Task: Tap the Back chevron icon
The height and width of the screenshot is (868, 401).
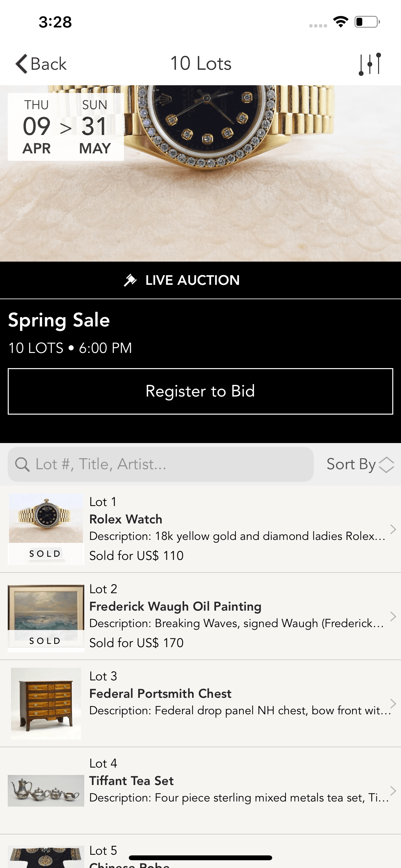Action: click(x=22, y=64)
